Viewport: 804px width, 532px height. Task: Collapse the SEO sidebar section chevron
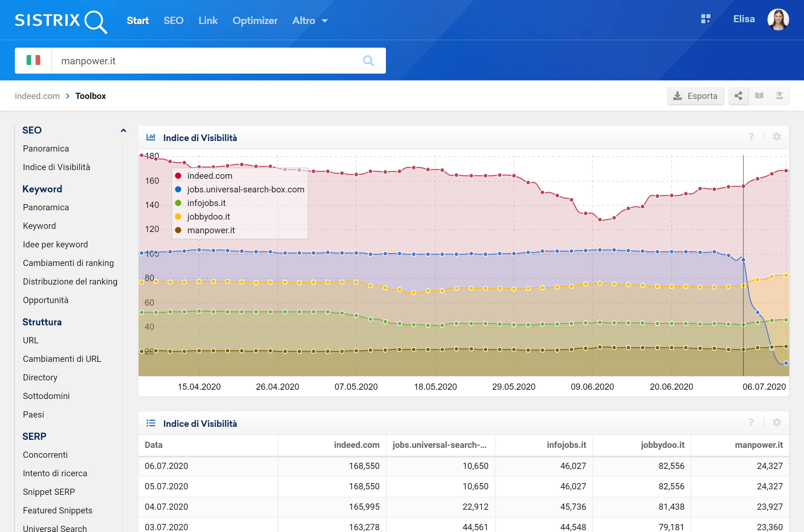coord(123,130)
